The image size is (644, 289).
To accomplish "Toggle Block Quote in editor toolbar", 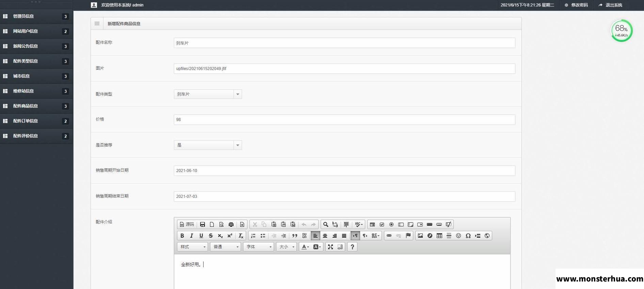I will (x=295, y=236).
